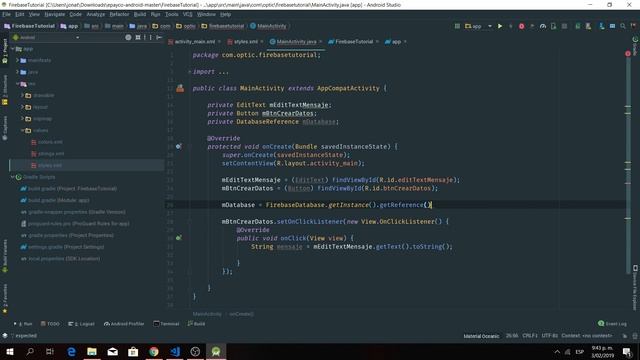This screenshot has width=640, height=360.
Task: Toggle the TODO tool window at the bottom
Action: (50, 324)
